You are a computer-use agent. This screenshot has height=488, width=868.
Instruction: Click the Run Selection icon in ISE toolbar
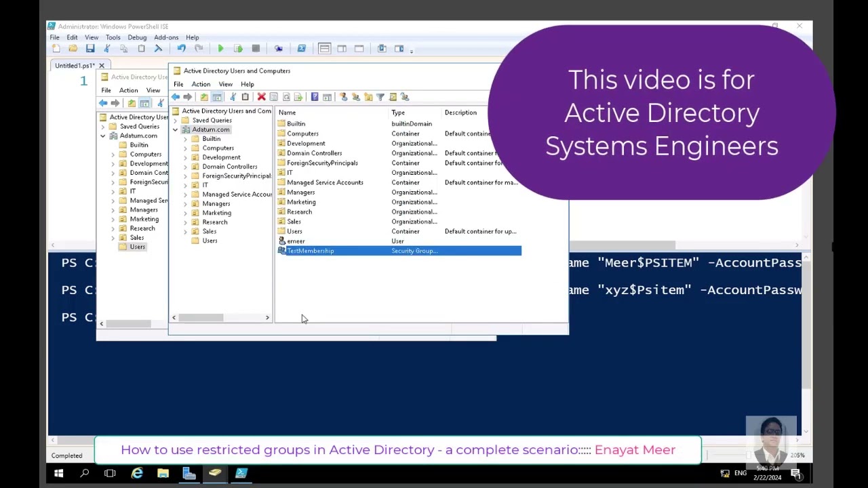click(238, 49)
